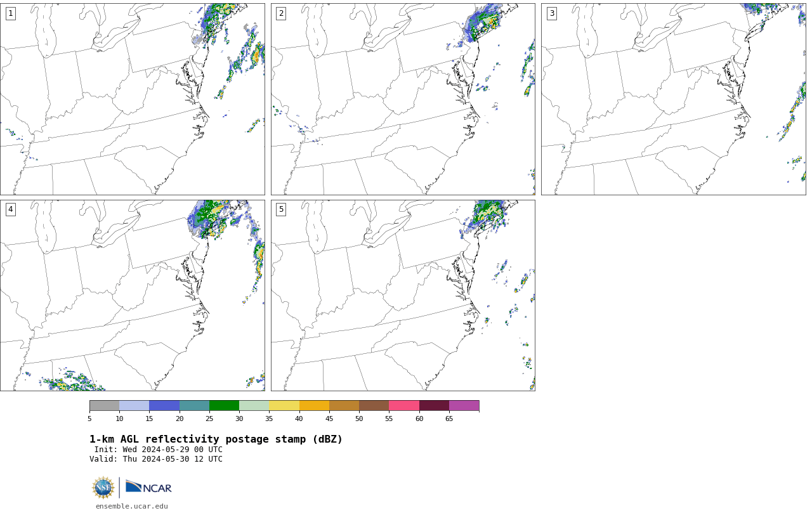Open ensemble member 2 reflectivity map

403,99
